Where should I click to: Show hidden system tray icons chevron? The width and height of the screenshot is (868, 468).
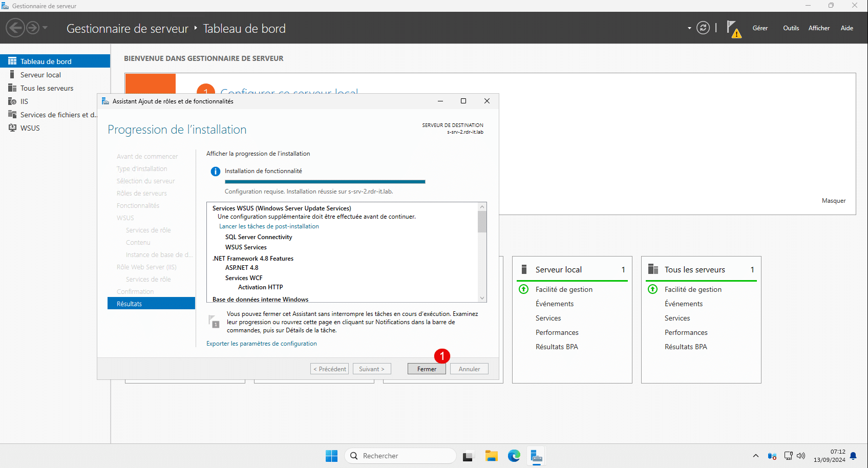(x=756, y=456)
